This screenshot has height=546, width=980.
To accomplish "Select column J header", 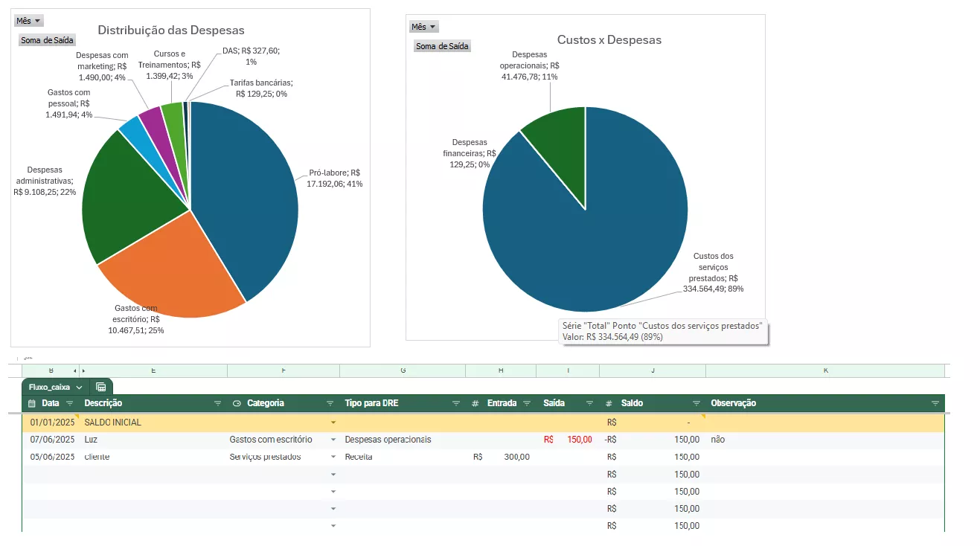I will [653, 370].
